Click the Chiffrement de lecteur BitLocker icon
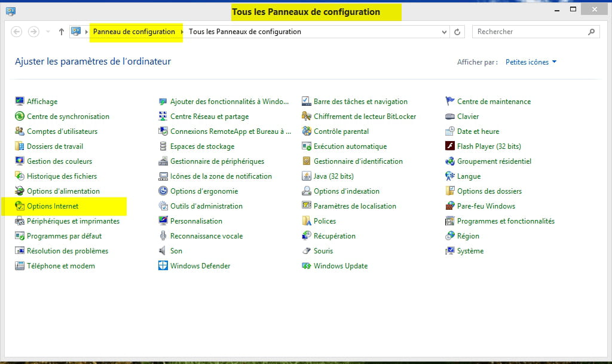The height and width of the screenshot is (364, 612). [x=307, y=117]
